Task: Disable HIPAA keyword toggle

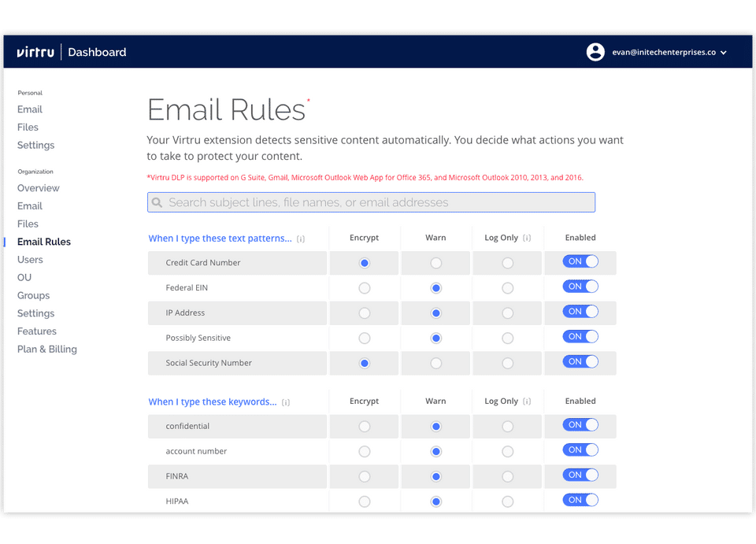Action: tap(580, 500)
